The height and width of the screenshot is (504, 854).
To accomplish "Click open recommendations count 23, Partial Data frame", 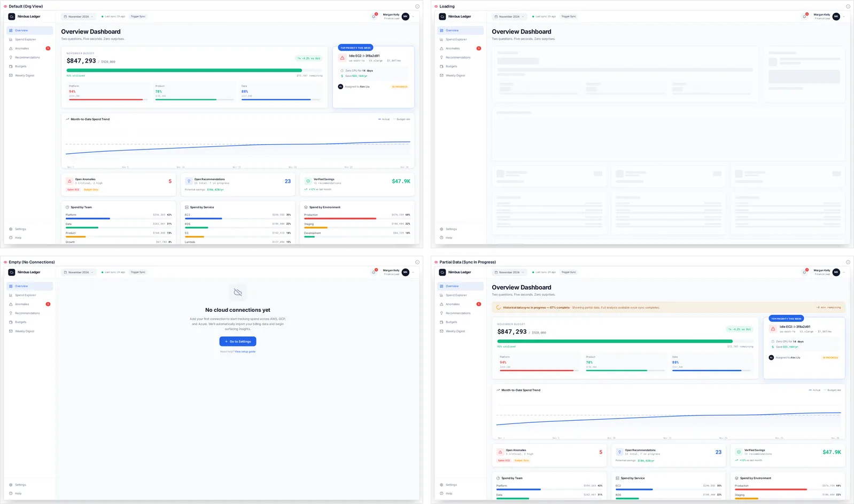I will (x=718, y=452).
